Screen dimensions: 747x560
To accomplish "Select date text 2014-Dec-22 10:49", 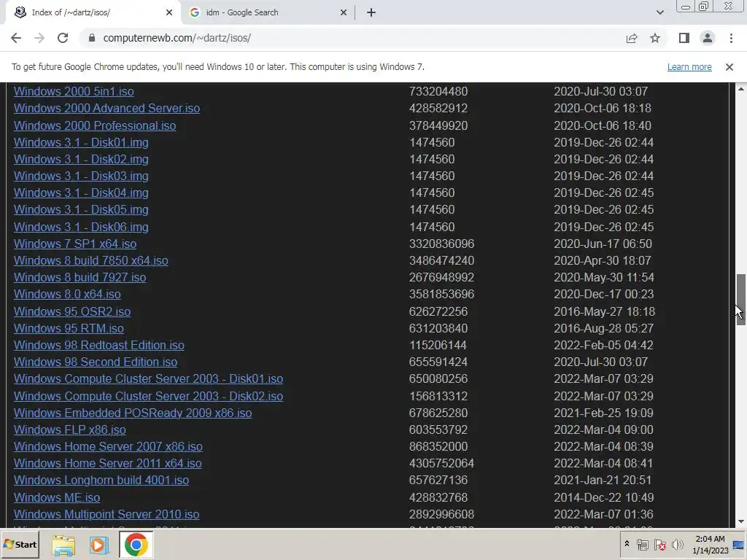I will pos(603,497).
